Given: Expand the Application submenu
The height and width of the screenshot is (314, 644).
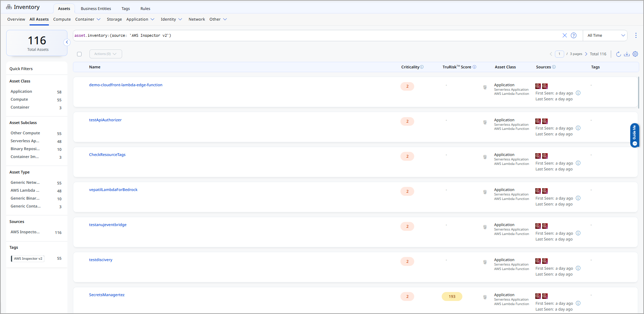Looking at the screenshot, I should click(140, 19).
